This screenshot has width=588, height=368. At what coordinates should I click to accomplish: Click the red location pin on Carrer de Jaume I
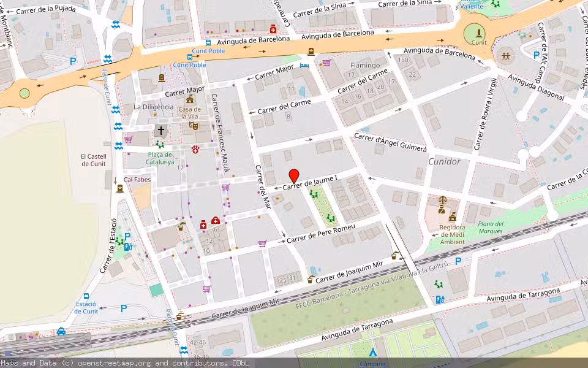(x=294, y=176)
